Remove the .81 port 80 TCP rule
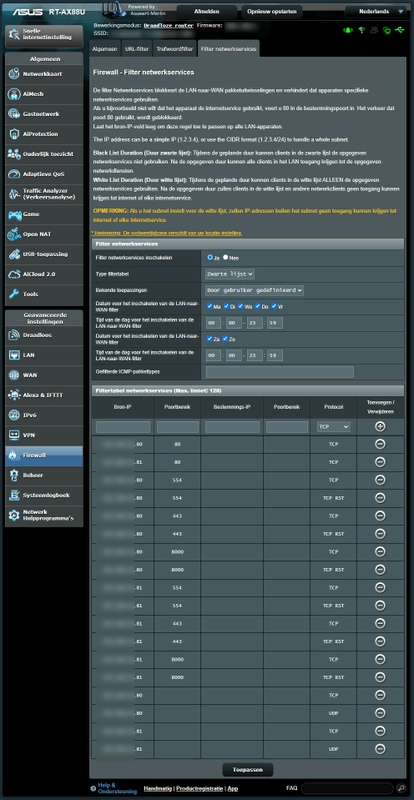The image size is (414, 800). pyautogui.click(x=380, y=462)
